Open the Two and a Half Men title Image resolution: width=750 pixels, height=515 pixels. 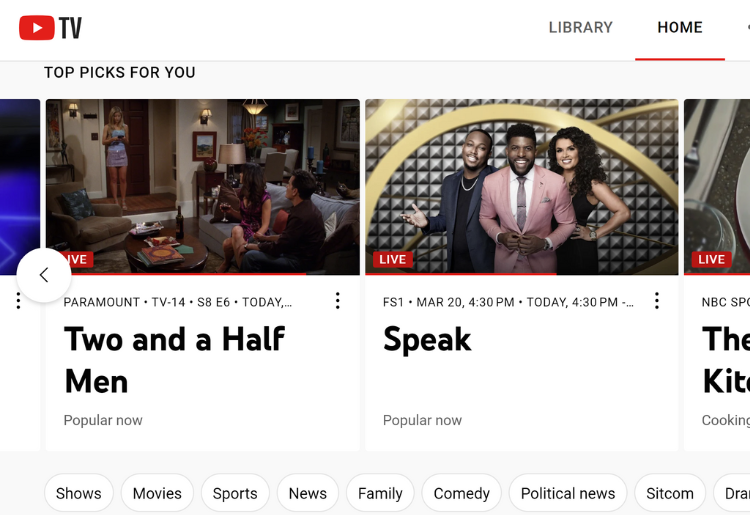pos(175,360)
